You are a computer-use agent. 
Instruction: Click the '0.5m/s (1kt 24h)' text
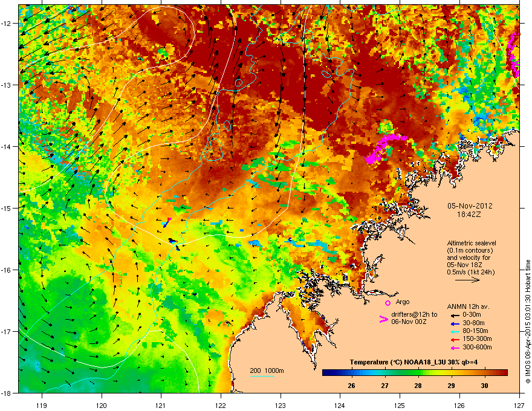pos(470,272)
